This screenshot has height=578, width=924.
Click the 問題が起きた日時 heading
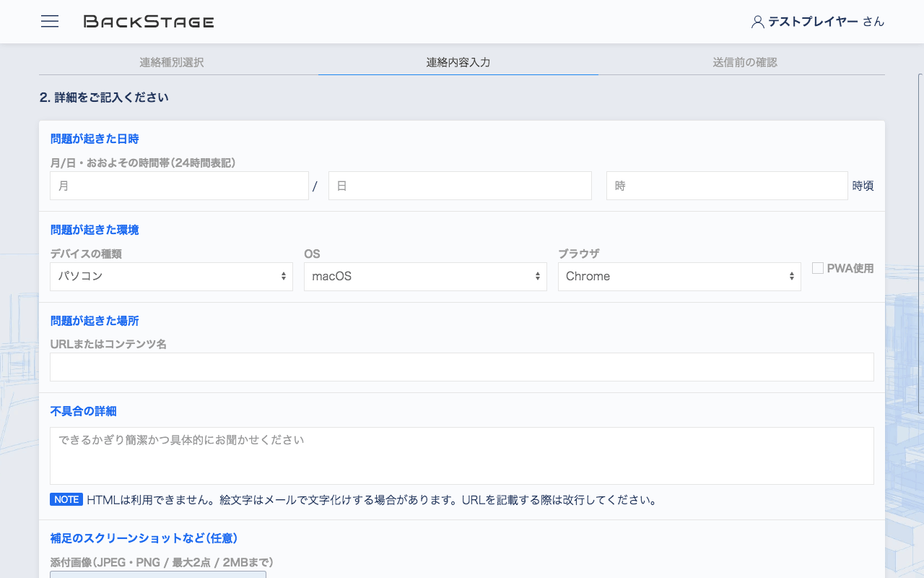click(95, 139)
